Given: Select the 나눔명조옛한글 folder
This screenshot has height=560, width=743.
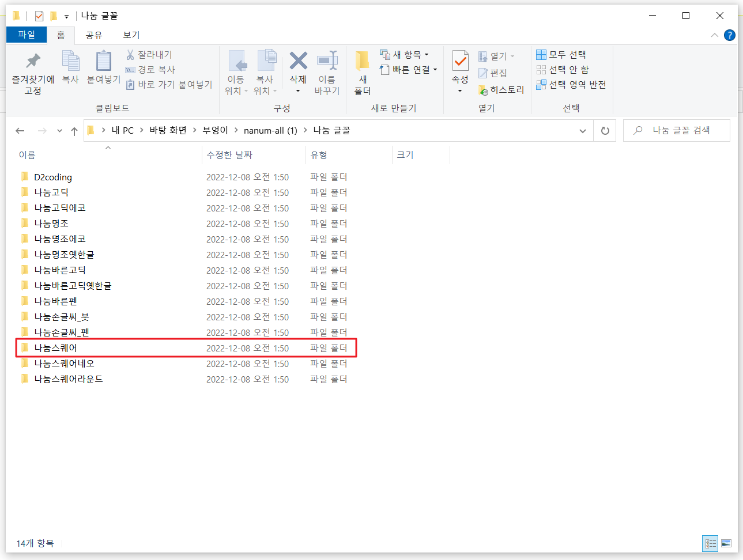Looking at the screenshot, I should click(64, 255).
